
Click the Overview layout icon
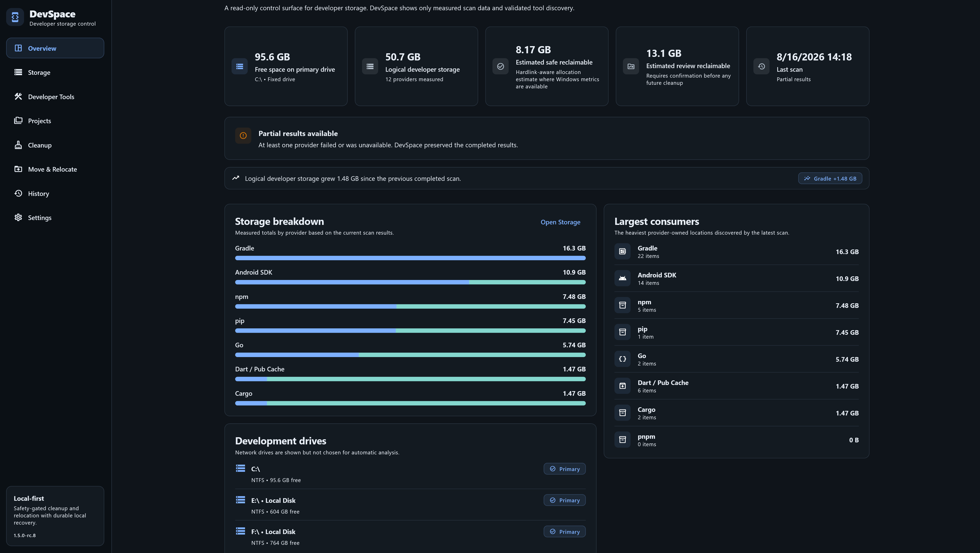click(18, 48)
